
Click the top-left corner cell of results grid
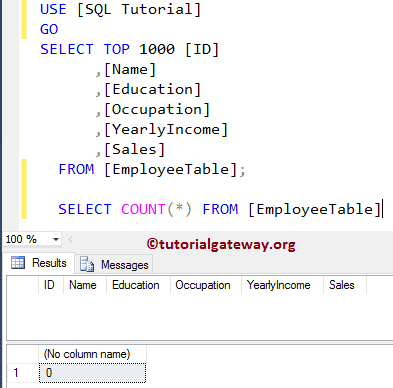pyautogui.click(x=23, y=285)
